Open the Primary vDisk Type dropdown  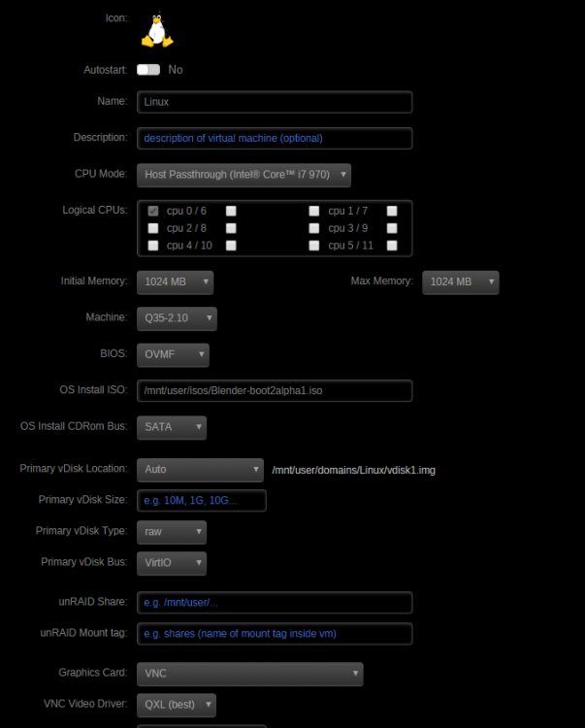pos(172,532)
